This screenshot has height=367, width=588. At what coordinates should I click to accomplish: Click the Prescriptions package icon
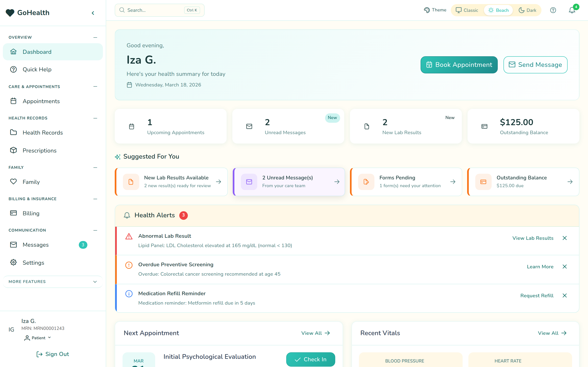coord(13,150)
